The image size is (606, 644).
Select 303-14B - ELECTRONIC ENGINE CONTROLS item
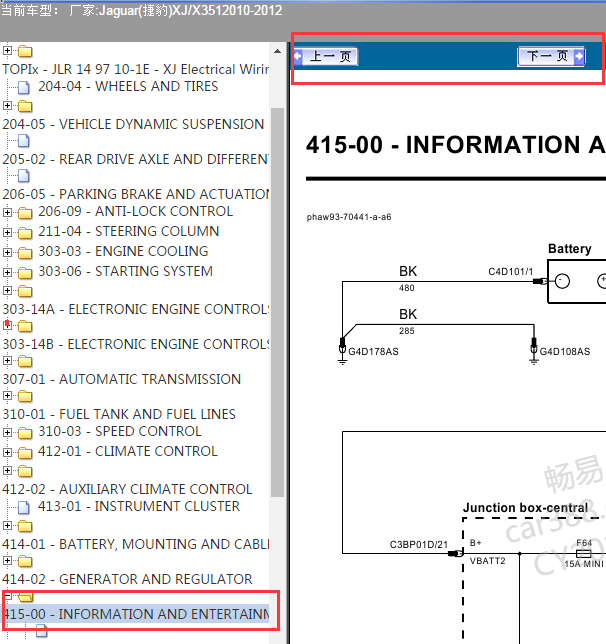coord(135,344)
